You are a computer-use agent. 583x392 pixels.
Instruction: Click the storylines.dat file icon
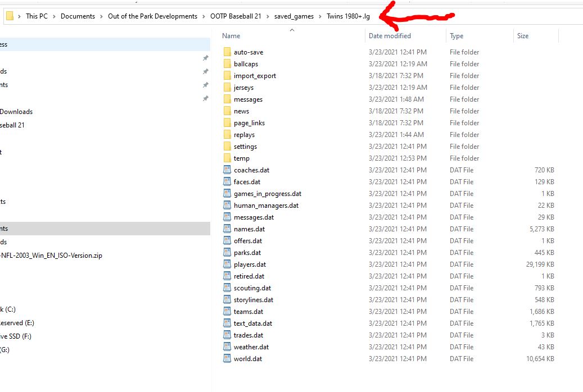pyautogui.click(x=227, y=299)
